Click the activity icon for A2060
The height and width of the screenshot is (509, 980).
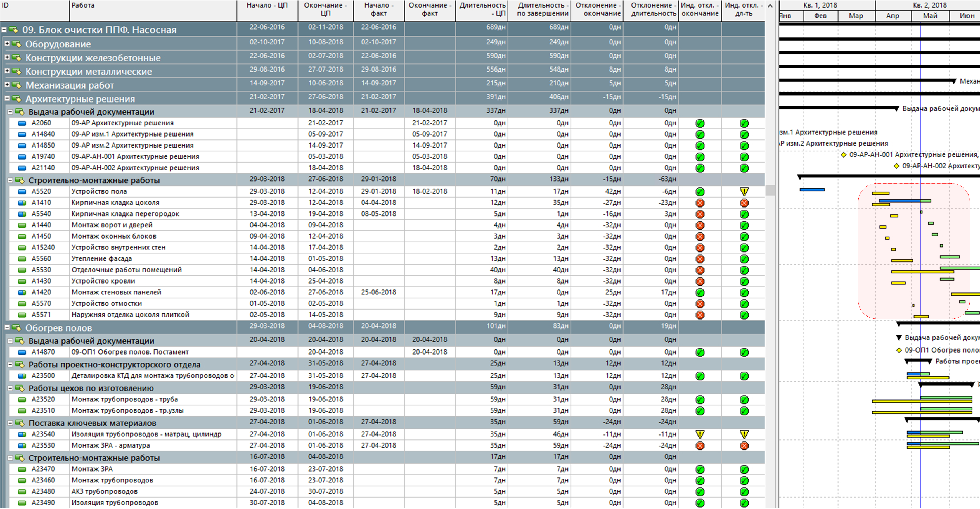click(22, 123)
